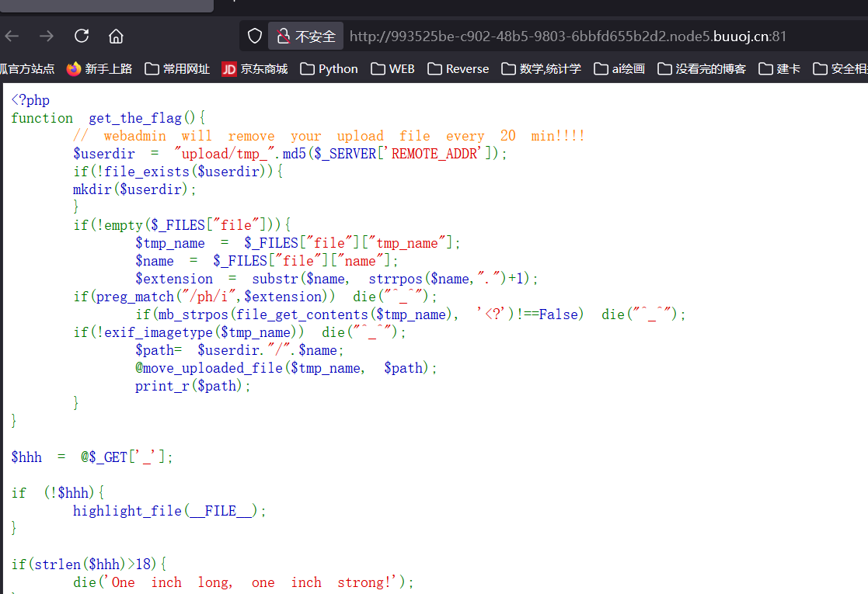Open the ai绘画 bookmark folder

(x=619, y=68)
